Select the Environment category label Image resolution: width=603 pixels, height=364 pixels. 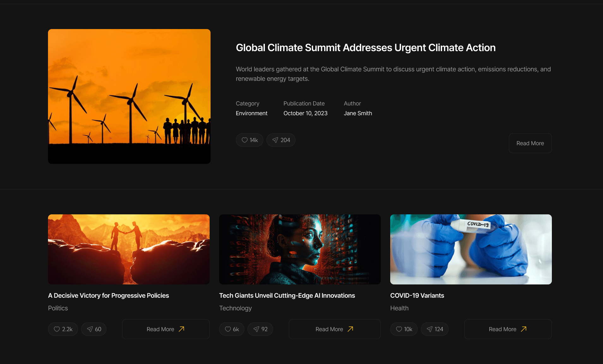(251, 113)
